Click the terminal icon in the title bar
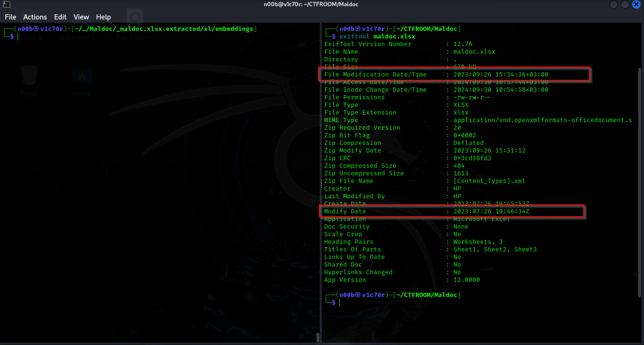The width and height of the screenshot is (644, 345). tap(6, 4)
